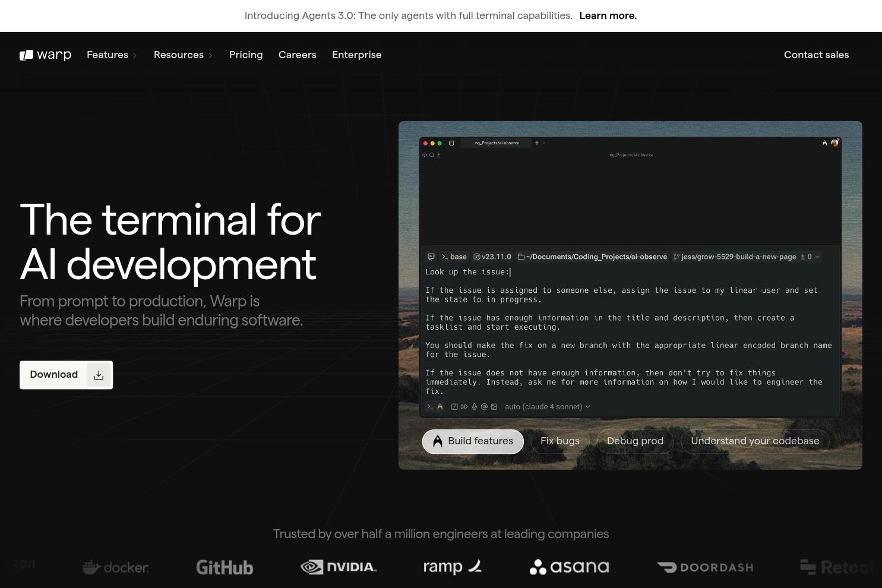The image size is (882, 588).
Task: Click the folder path ~/Documents/Coding_Projects/ai-observe chip
Action: click(593, 257)
